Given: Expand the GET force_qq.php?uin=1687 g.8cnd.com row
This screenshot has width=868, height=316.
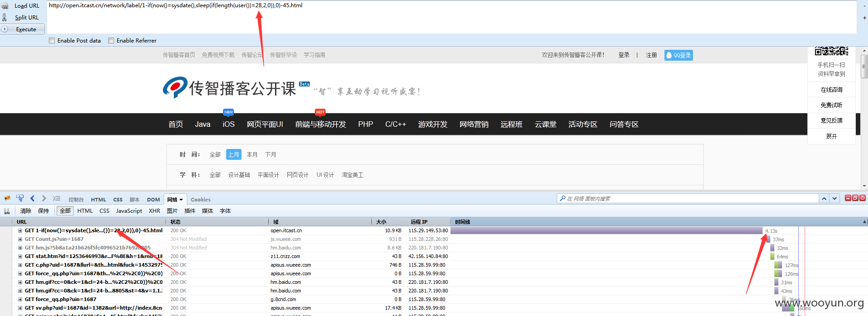Looking at the screenshot, I should tap(20, 299).
